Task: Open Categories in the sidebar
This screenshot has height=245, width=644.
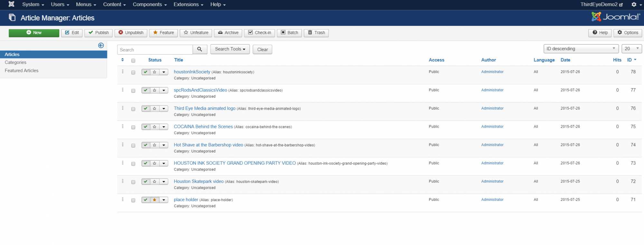Action: click(x=15, y=63)
